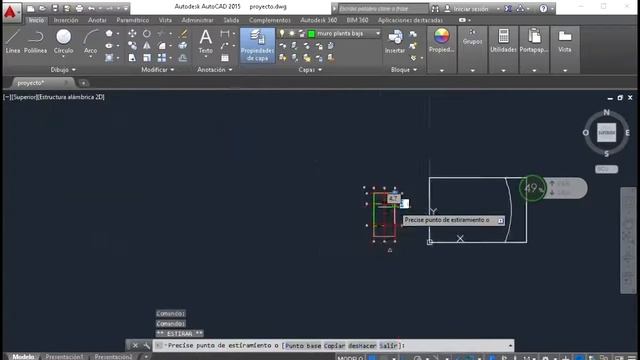Switch to the Complementos ribbon tab
The image size is (640, 360).
[270, 20]
